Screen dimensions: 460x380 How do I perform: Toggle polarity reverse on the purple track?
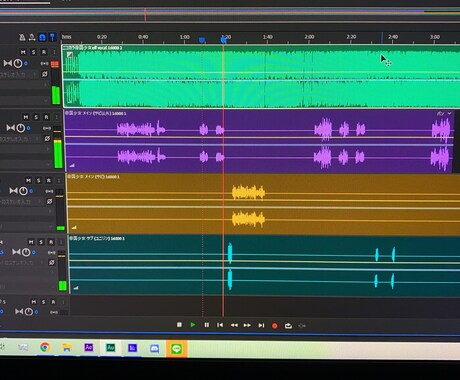47,138
